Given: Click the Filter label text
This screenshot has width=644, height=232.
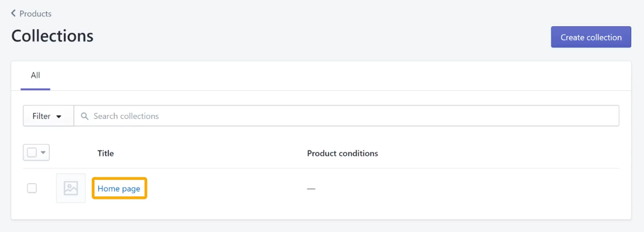Looking at the screenshot, I should [x=42, y=117].
